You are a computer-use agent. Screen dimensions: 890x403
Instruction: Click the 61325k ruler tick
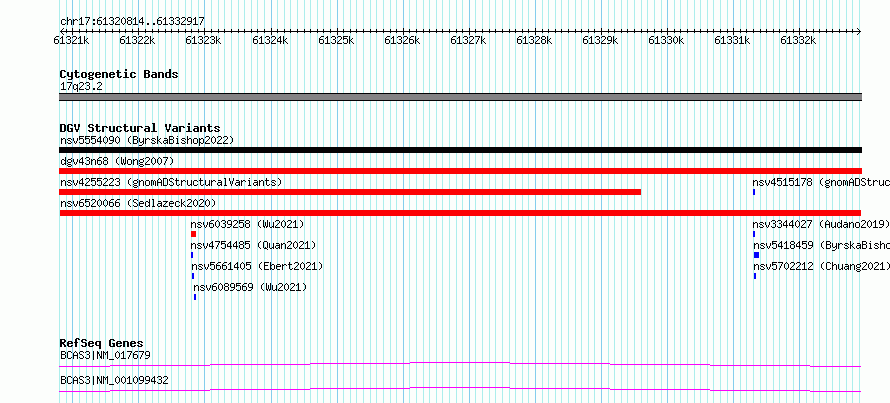click(x=336, y=40)
